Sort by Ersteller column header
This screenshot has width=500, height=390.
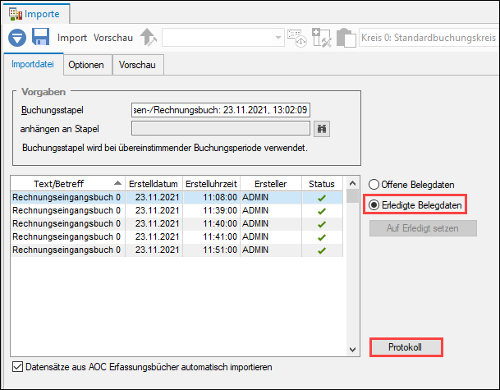click(271, 184)
